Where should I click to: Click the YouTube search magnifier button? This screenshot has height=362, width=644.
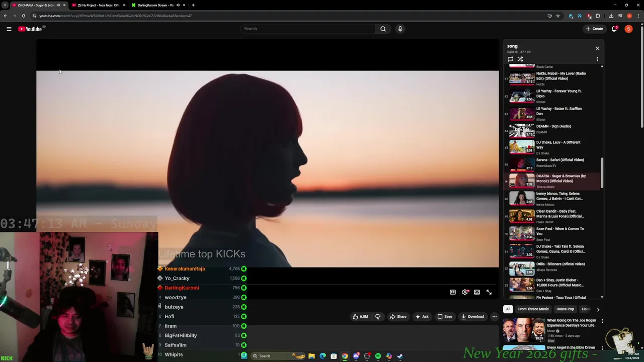click(x=383, y=29)
